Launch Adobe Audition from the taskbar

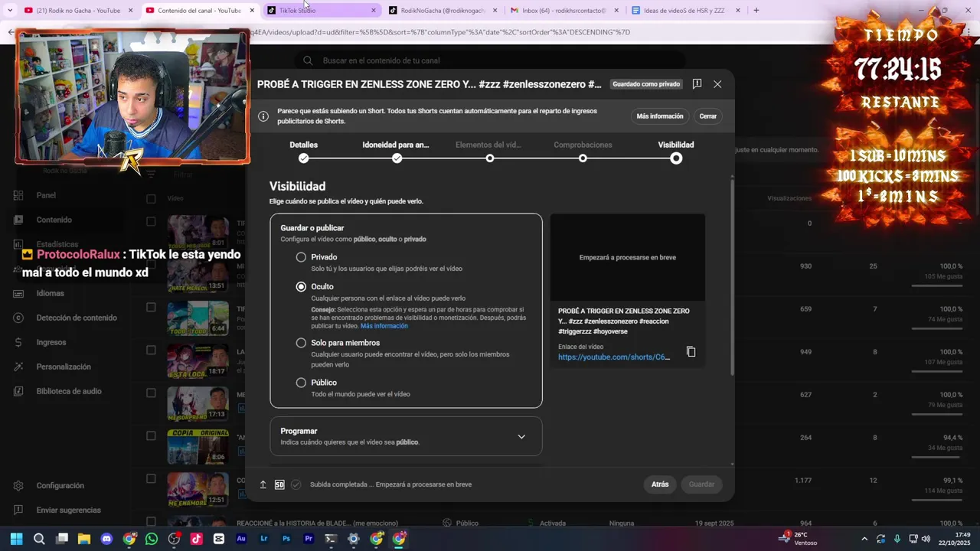[x=241, y=539]
